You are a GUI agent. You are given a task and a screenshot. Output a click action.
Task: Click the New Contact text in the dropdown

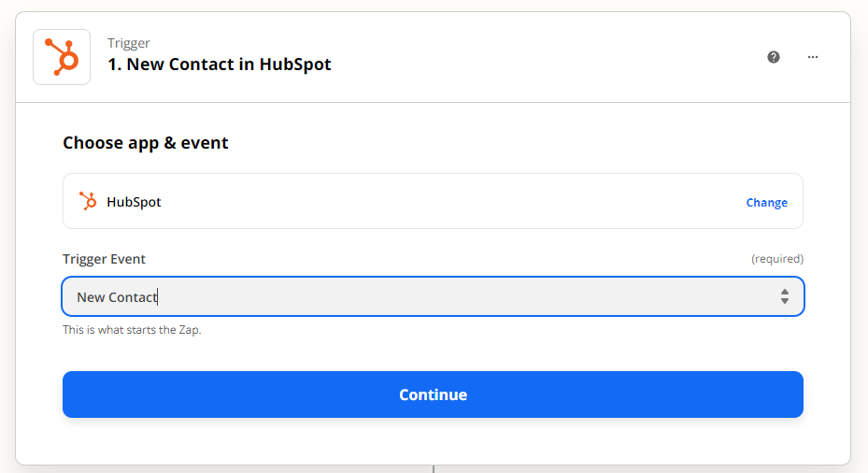click(117, 297)
